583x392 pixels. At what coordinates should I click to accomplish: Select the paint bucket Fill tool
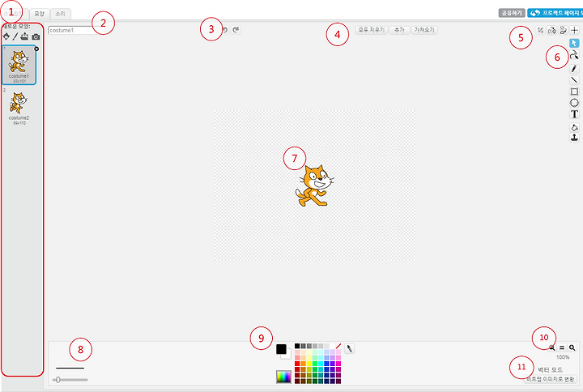click(x=574, y=128)
